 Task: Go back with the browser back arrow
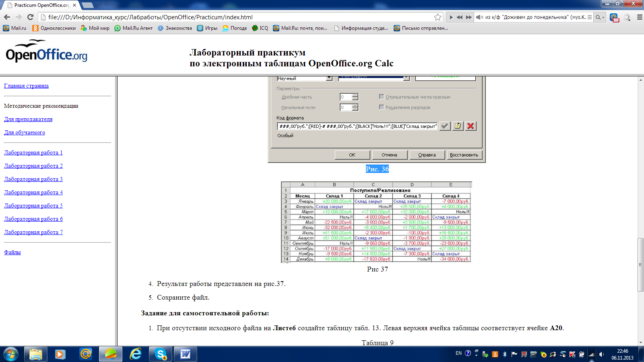pos(7,17)
